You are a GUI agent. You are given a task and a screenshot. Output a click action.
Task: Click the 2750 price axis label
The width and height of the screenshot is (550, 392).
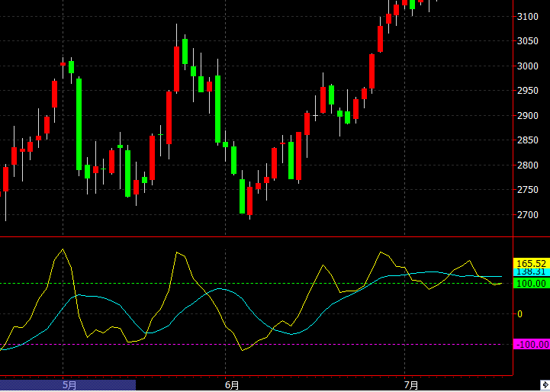(x=528, y=190)
